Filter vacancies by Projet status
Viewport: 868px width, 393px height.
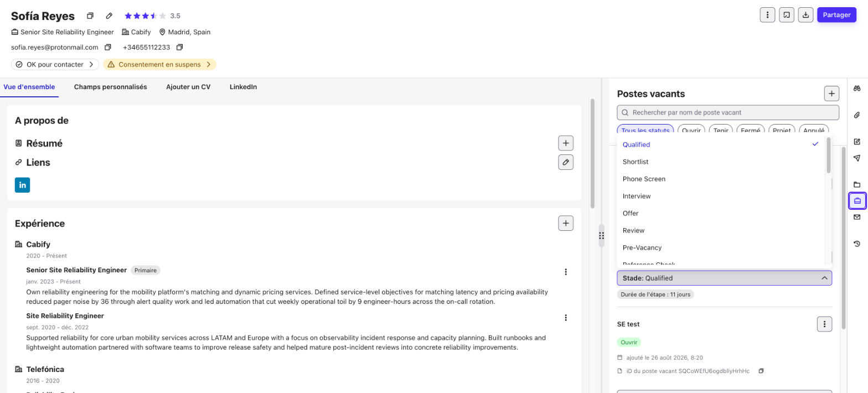782,130
